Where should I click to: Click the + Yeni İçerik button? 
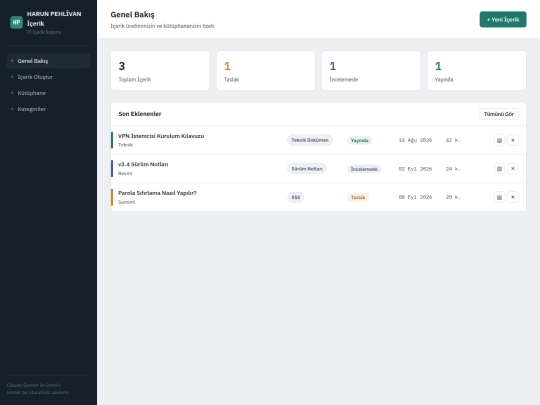click(503, 20)
